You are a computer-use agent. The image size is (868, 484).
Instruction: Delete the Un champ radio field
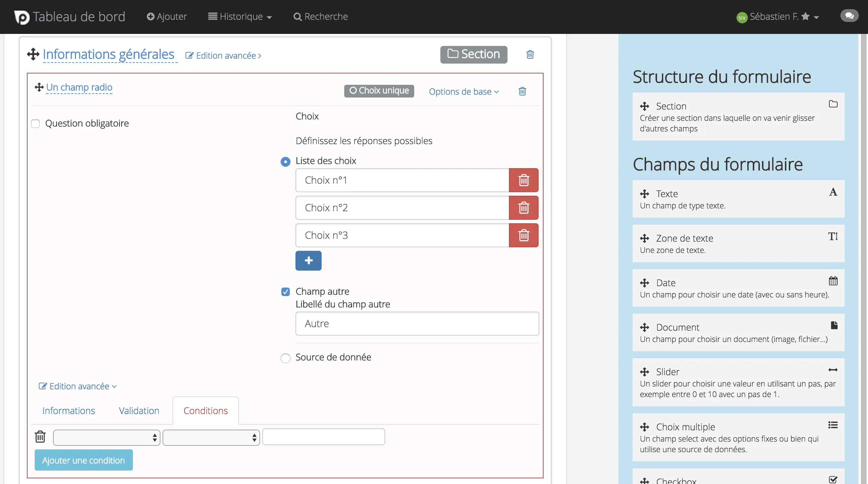pos(522,91)
